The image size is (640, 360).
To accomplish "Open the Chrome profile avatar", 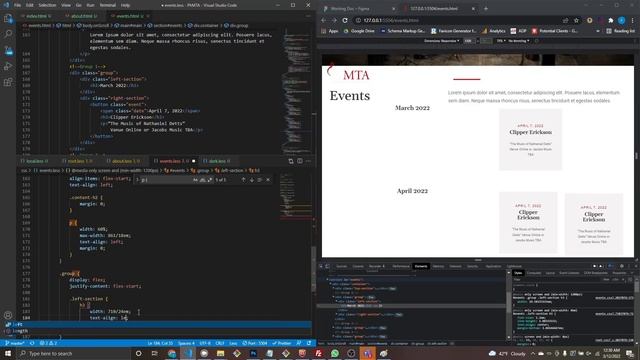I will point(621,20).
